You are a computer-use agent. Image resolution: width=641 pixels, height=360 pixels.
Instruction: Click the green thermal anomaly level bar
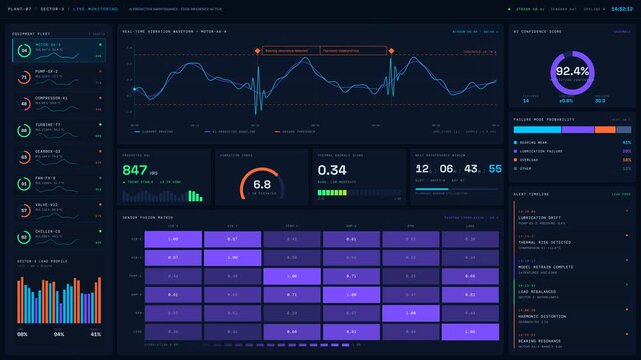pos(332,192)
